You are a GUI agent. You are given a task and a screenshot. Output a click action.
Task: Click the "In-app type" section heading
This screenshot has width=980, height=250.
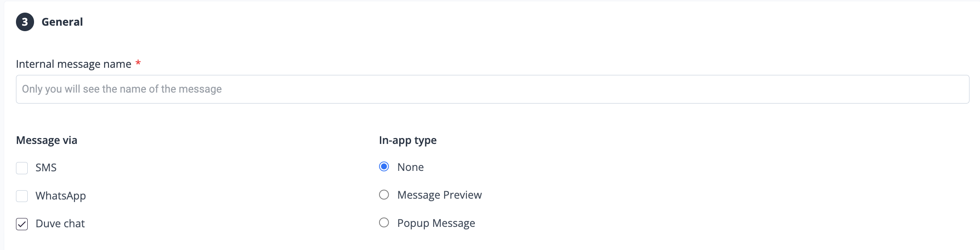tap(408, 140)
